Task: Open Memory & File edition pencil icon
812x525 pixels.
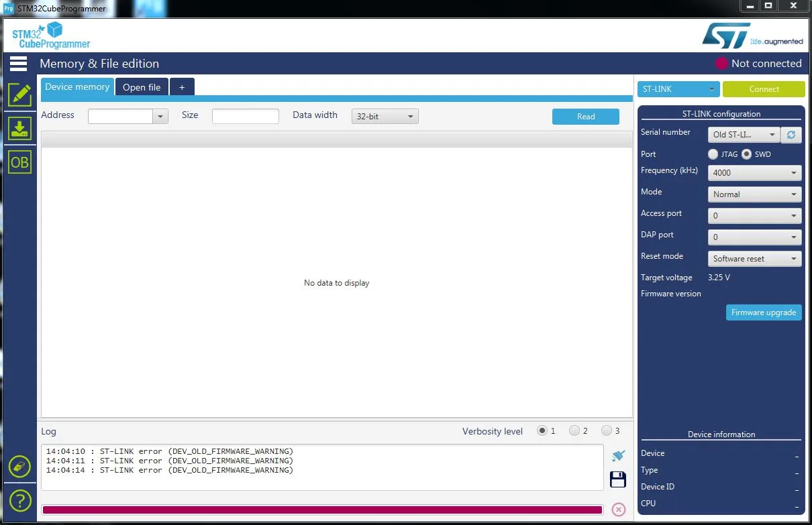Action: (x=19, y=95)
